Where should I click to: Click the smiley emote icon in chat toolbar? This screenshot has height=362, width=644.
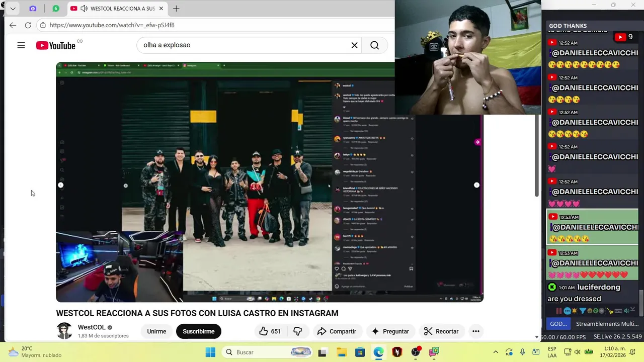coord(590,311)
